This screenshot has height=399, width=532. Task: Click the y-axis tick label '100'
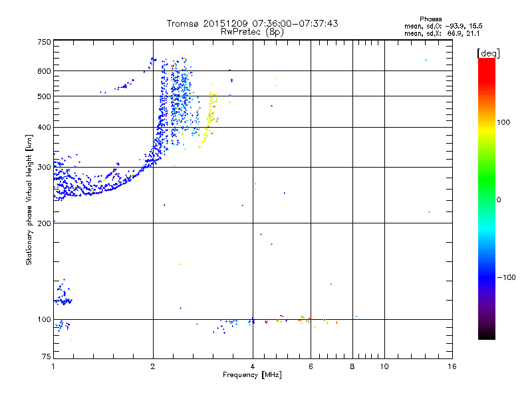click(x=44, y=319)
